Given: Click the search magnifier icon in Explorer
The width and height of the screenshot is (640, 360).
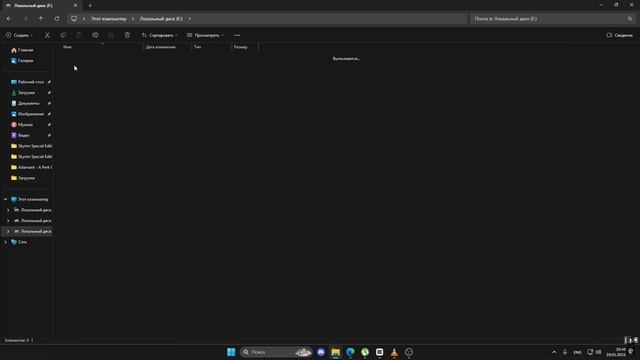Looking at the screenshot, I should [x=630, y=19].
